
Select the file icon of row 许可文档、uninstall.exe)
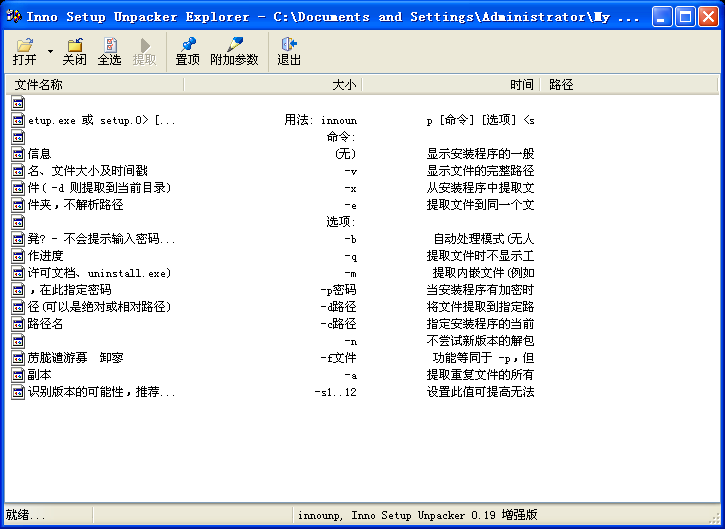(18, 273)
